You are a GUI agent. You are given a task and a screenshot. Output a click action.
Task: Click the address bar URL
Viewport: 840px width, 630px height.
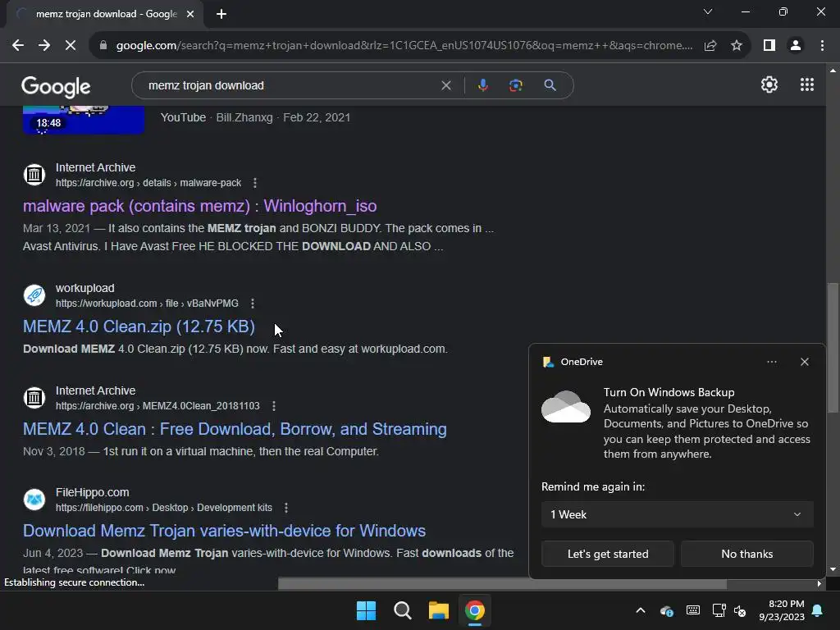404,46
